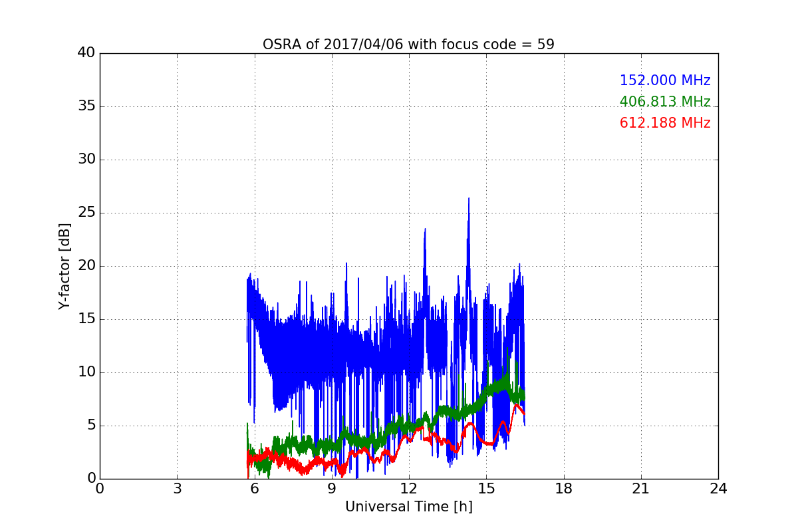This screenshot has width=798, height=532.
Task: Select the 406.813 MHz legend label
Action: [x=665, y=102]
